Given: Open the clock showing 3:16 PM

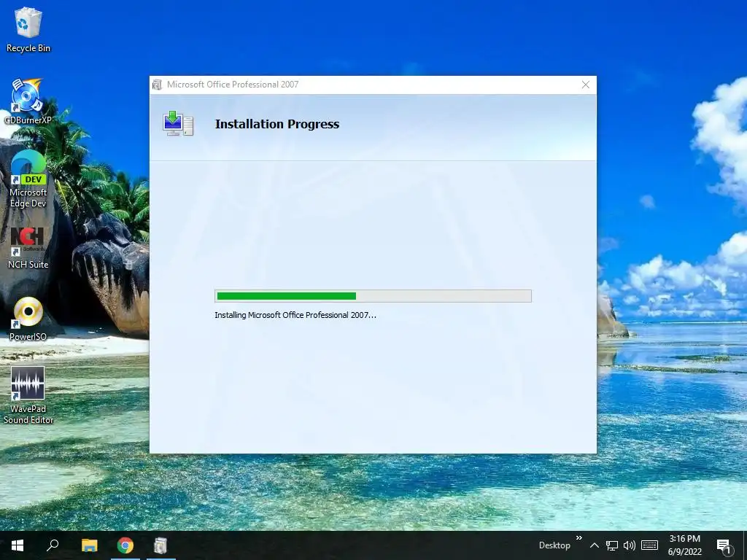Looking at the screenshot, I should (x=684, y=545).
